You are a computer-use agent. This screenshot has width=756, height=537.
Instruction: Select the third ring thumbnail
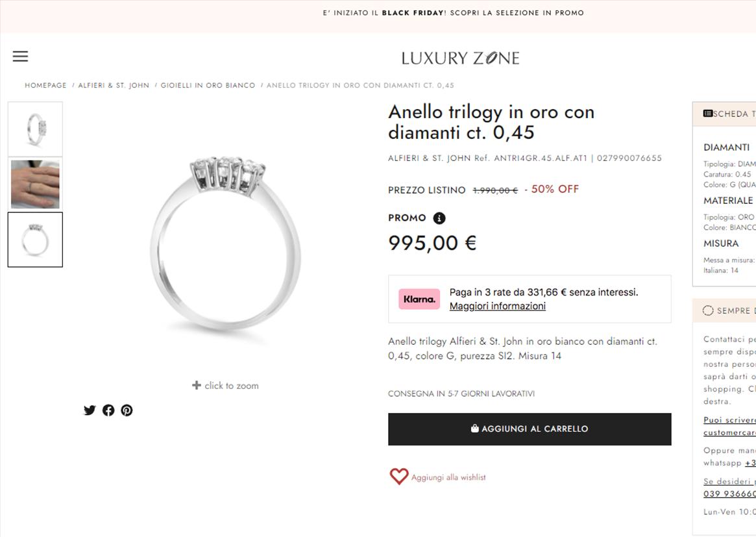pos(35,240)
